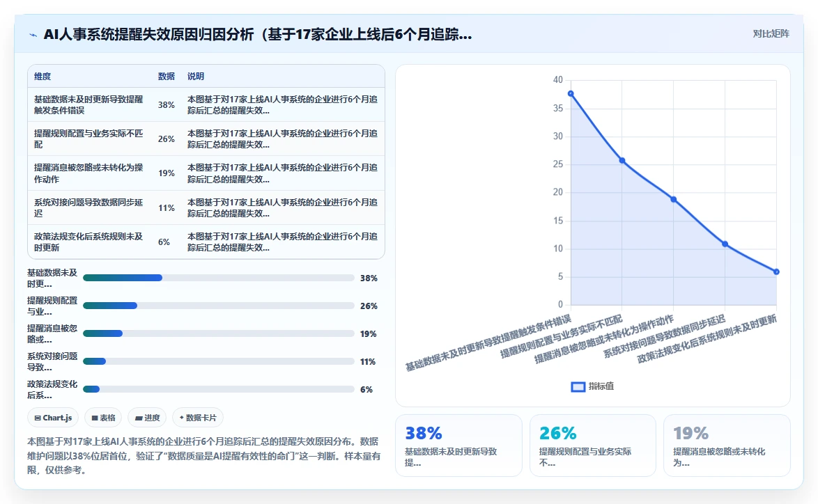The image size is (818, 504).
Task: Click the 11% progress bar
Action: pyautogui.click(x=219, y=361)
